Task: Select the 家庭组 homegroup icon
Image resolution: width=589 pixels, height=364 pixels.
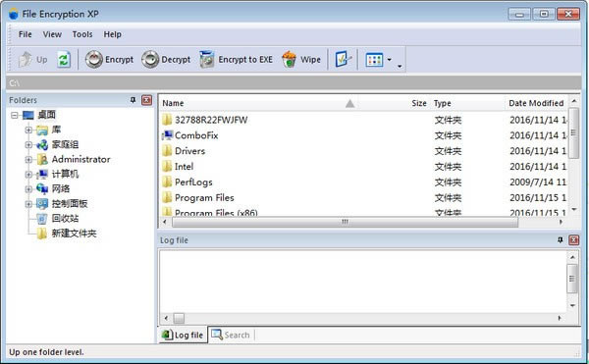Action: pyautogui.click(x=42, y=145)
